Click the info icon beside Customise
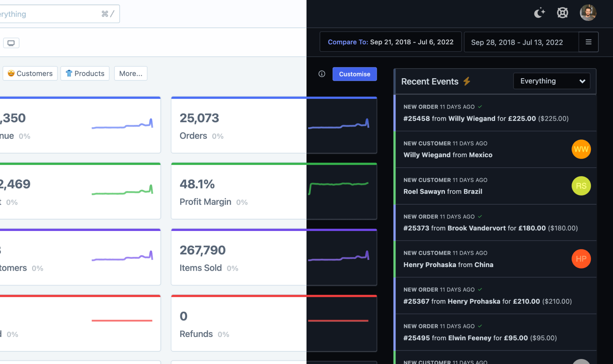 [322, 74]
